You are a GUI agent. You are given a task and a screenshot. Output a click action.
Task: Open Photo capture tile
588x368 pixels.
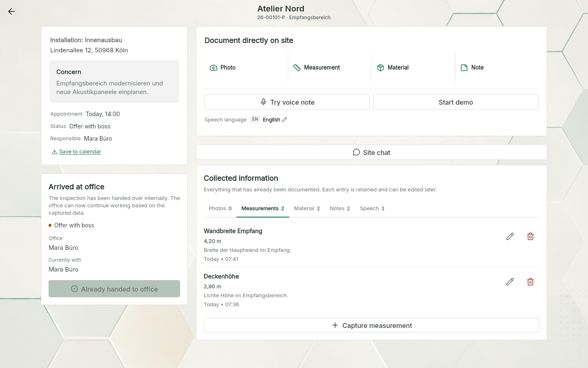246,67
